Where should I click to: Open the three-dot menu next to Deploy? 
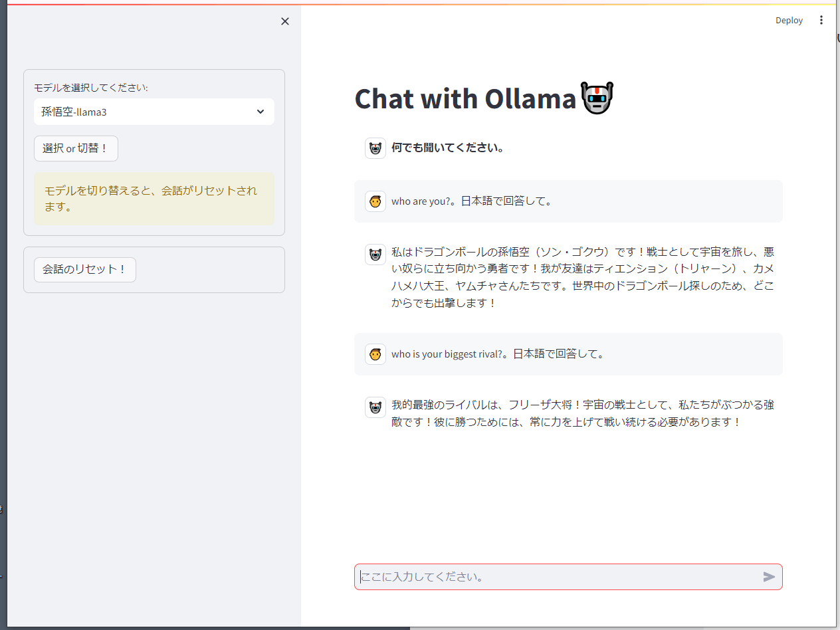point(821,21)
